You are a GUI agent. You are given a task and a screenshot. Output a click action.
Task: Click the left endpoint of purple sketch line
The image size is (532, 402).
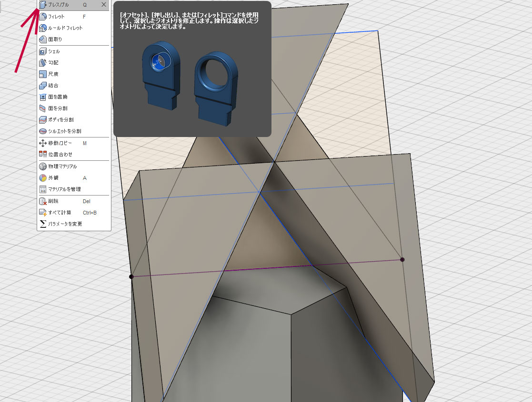[x=131, y=276]
